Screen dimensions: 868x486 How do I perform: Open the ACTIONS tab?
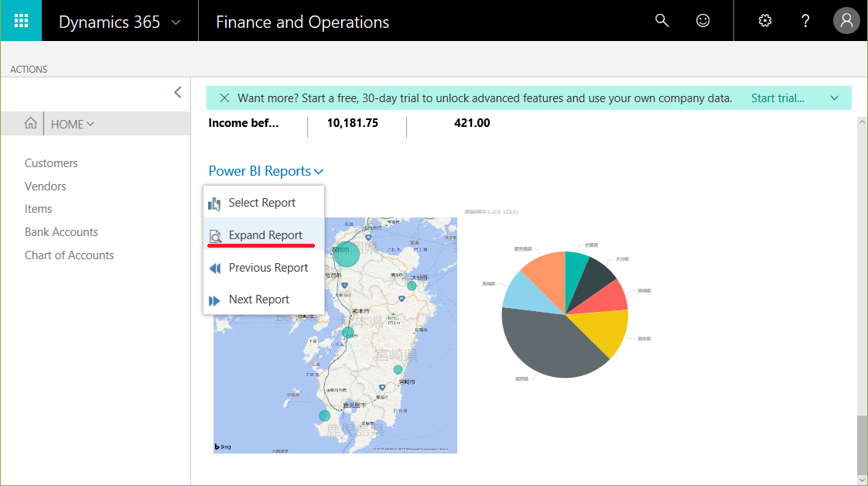(29, 69)
